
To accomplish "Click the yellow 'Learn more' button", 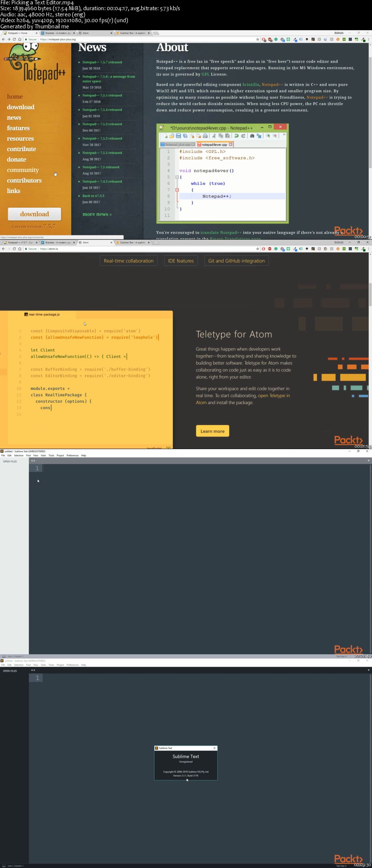I will click(213, 431).
